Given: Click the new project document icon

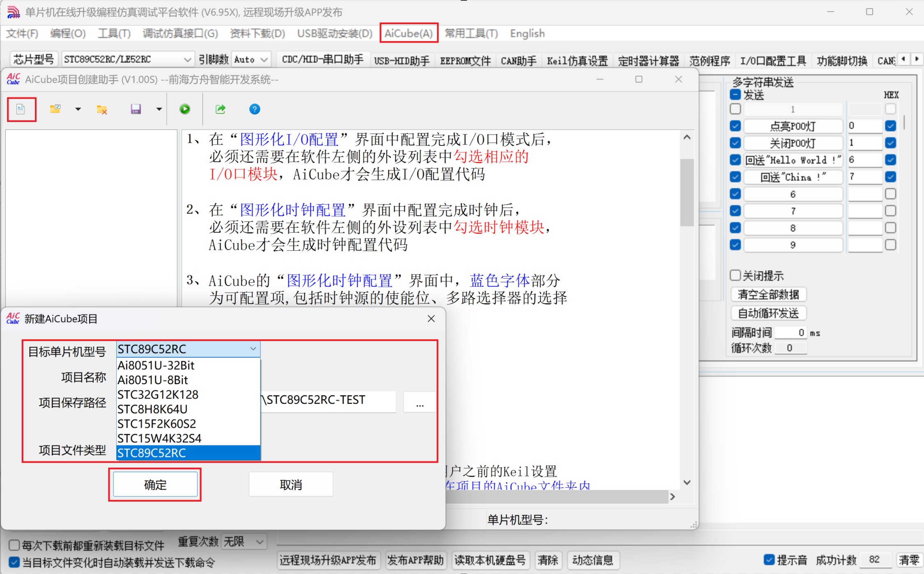Looking at the screenshot, I should [21, 109].
